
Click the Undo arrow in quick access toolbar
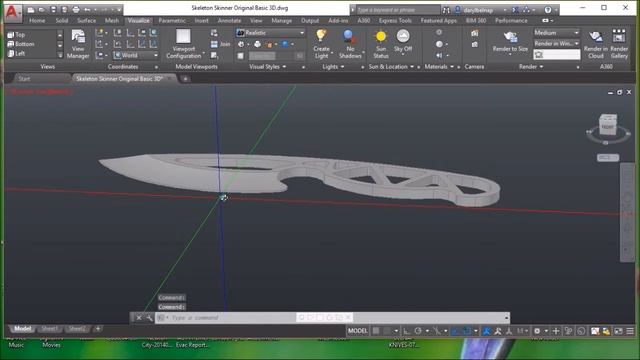pos(87,9)
